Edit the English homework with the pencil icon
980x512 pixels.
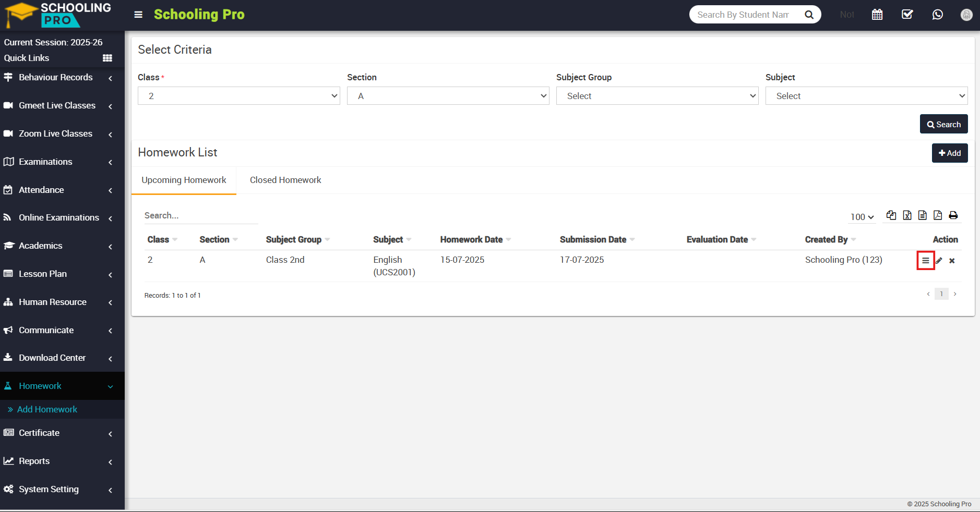tap(939, 261)
